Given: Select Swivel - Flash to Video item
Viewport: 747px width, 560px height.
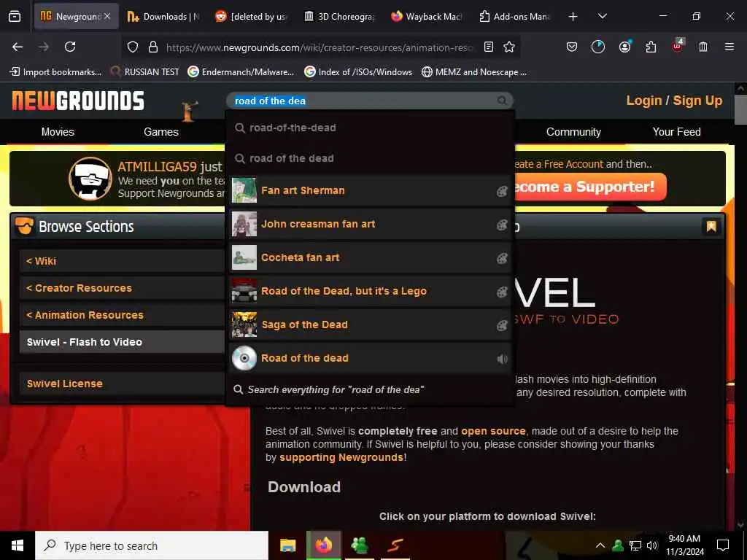Looking at the screenshot, I should tap(122, 342).
